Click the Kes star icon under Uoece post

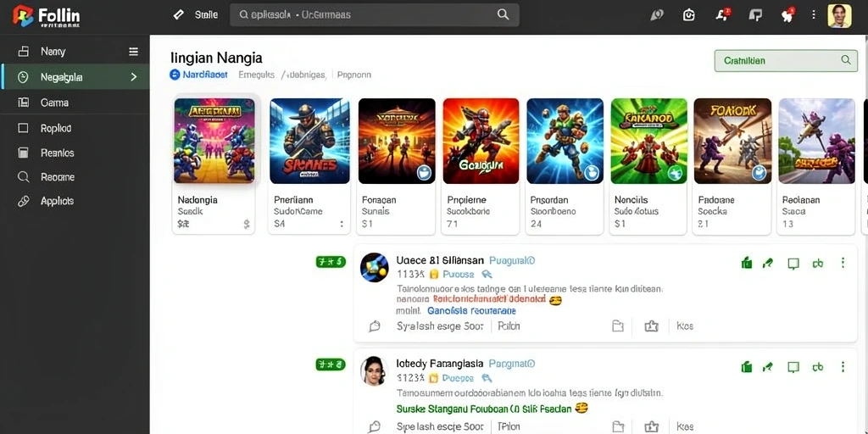(x=651, y=326)
